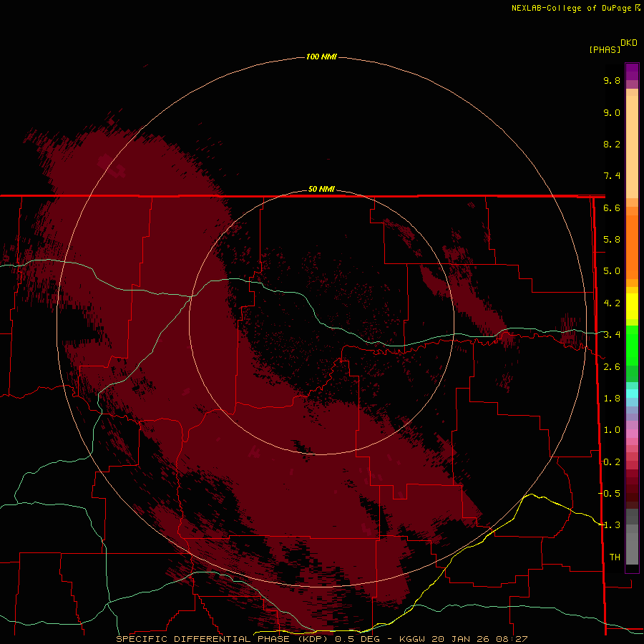Click the -0.5 legend value
This screenshot has width=644, height=644.
tap(609, 493)
